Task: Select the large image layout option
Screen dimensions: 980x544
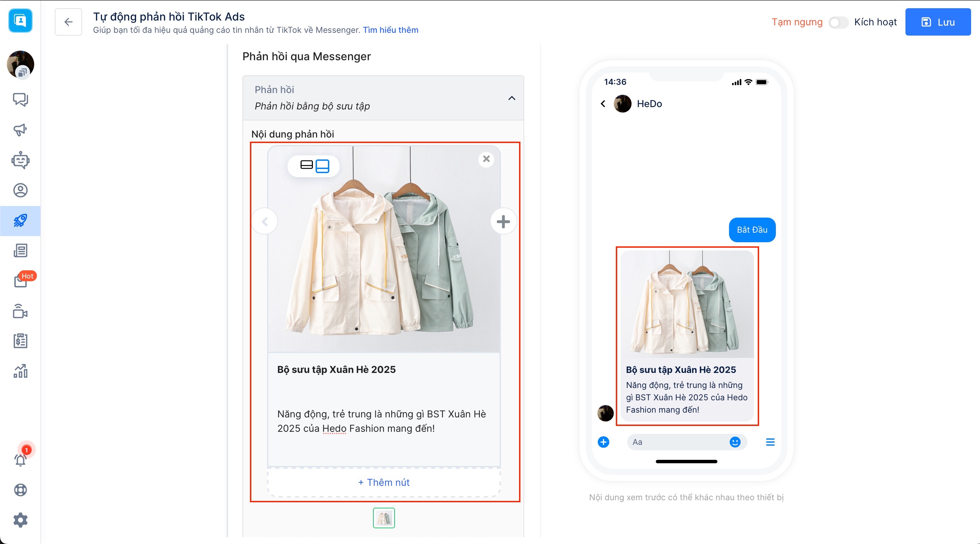Action: pos(322,166)
